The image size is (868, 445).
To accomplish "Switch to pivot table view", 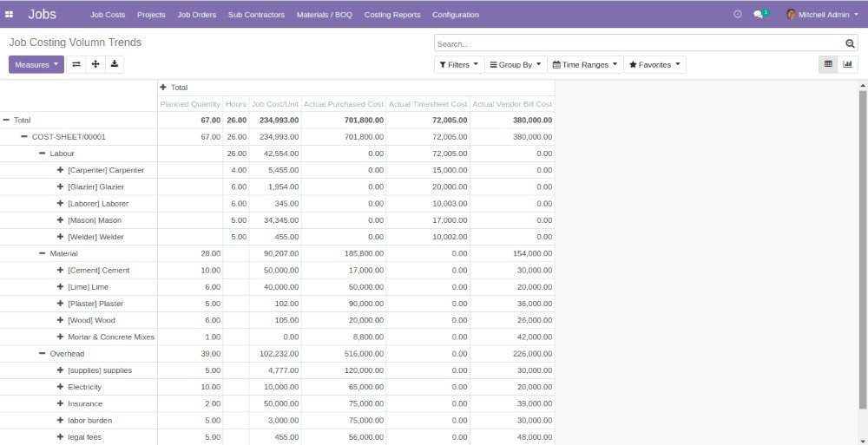I will point(828,64).
